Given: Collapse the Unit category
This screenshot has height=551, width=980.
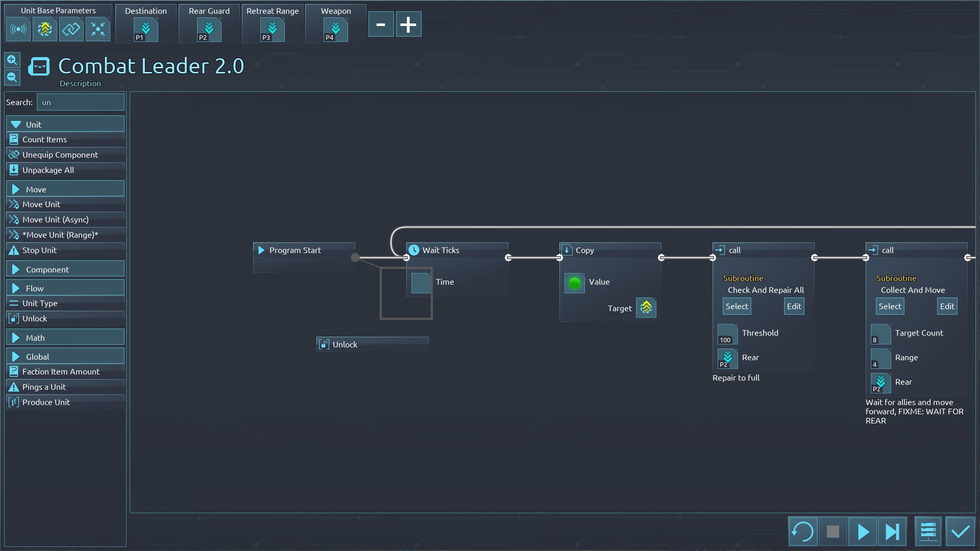Looking at the screenshot, I should click(x=65, y=124).
